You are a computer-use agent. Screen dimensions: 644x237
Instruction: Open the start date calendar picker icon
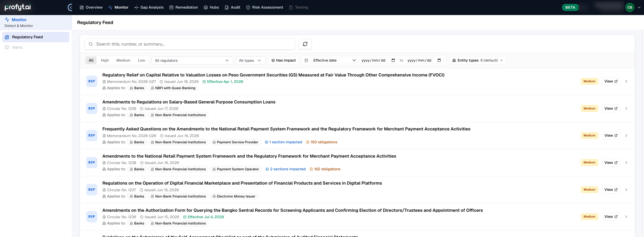click(x=393, y=60)
